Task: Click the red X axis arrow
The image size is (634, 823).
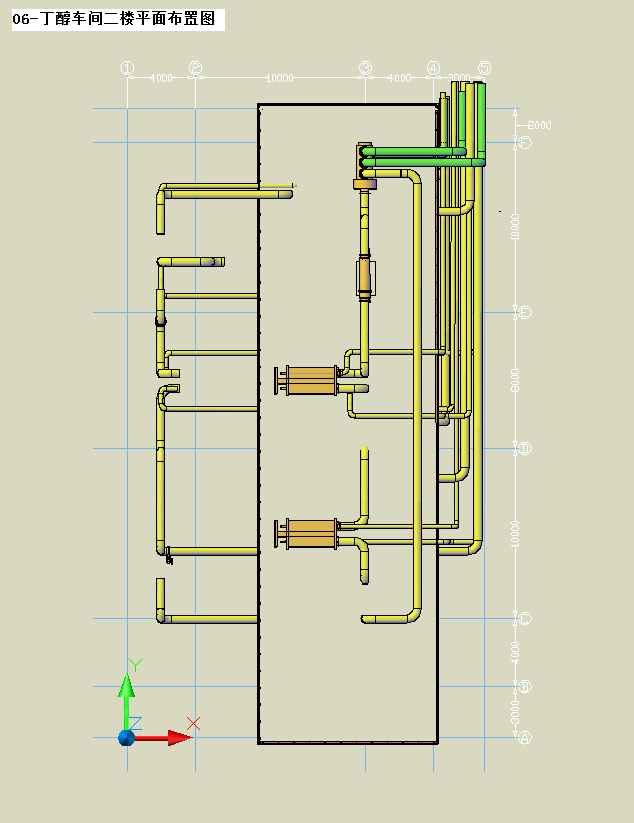Action: point(164,737)
